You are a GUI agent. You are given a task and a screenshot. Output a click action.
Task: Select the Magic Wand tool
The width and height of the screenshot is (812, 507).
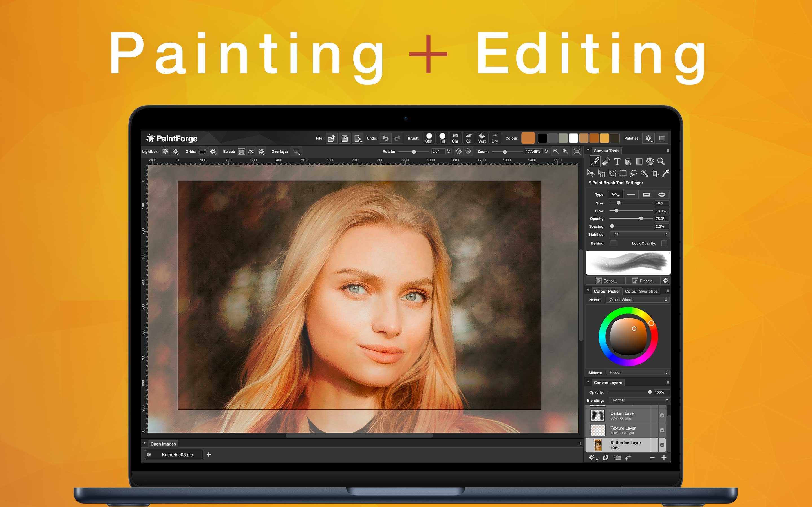coord(644,173)
